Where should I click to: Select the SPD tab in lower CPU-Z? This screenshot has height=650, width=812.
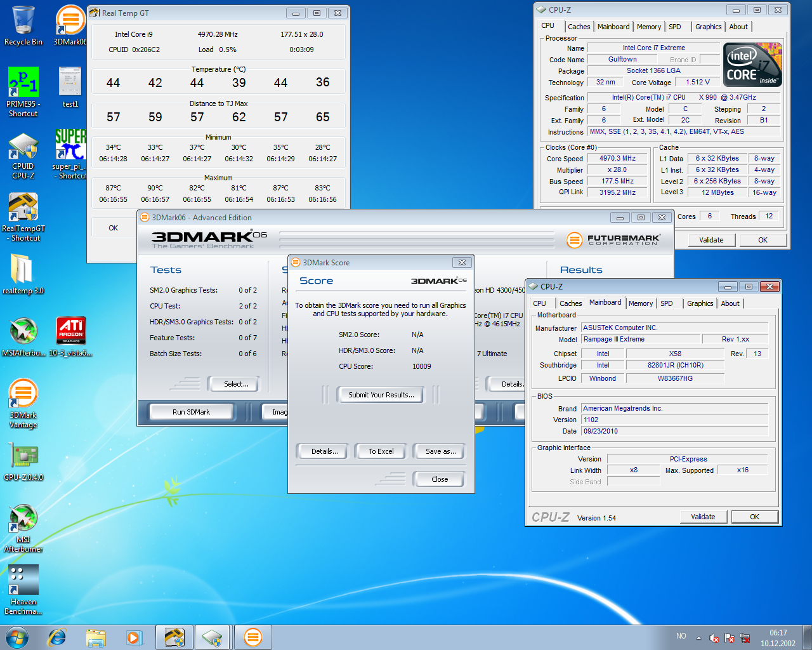click(667, 303)
